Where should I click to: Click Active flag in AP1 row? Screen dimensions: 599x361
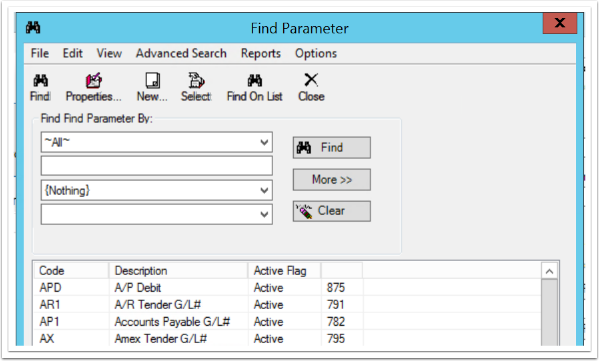(269, 322)
